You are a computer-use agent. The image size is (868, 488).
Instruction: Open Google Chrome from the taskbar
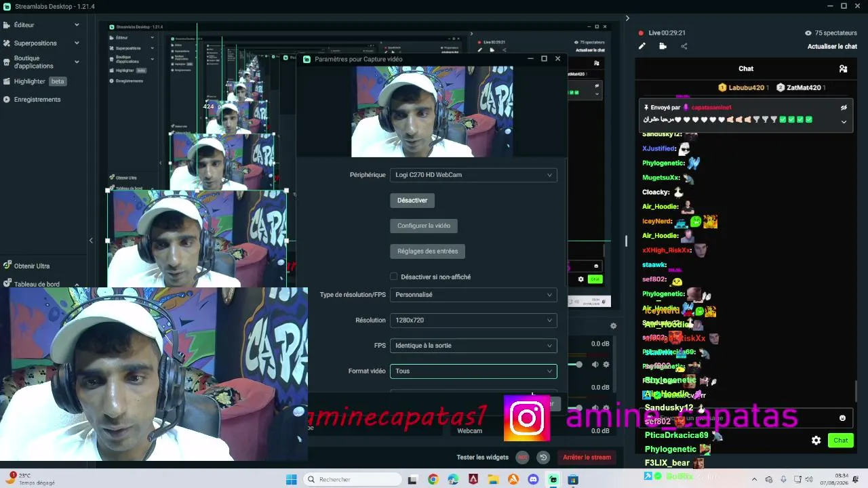coord(433,480)
